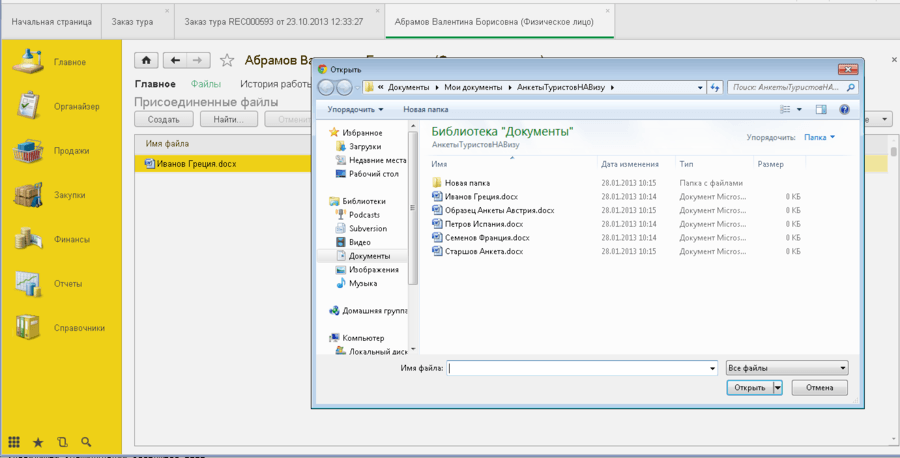
Task: Click the Открыть button in dialog
Action: pos(750,388)
